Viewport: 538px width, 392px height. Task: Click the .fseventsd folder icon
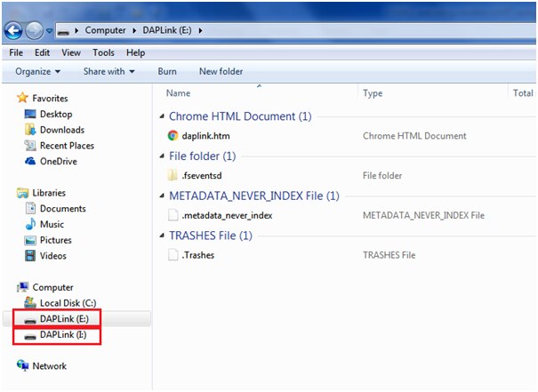pos(173,176)
